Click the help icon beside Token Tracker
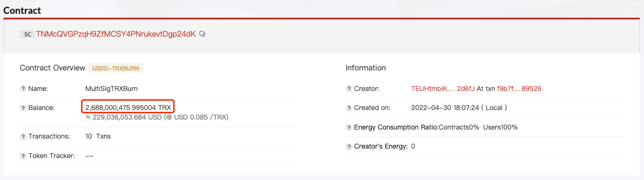644x180 pixels. [23, 156]
